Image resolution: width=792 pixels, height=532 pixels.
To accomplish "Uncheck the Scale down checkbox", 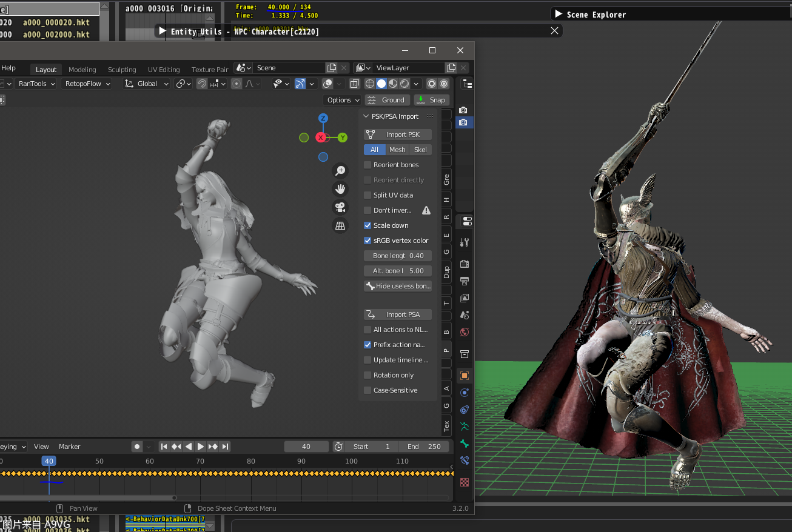I will click(367, 225).
